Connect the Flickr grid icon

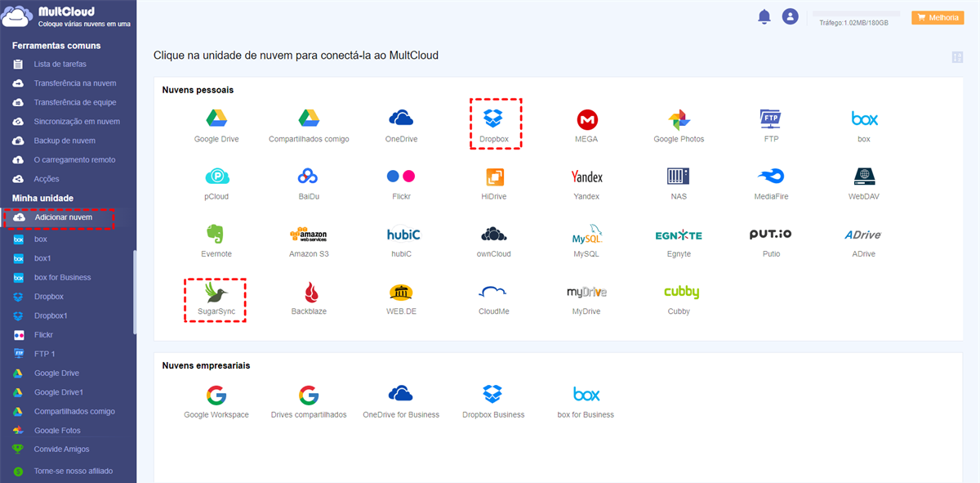point(401,177)
